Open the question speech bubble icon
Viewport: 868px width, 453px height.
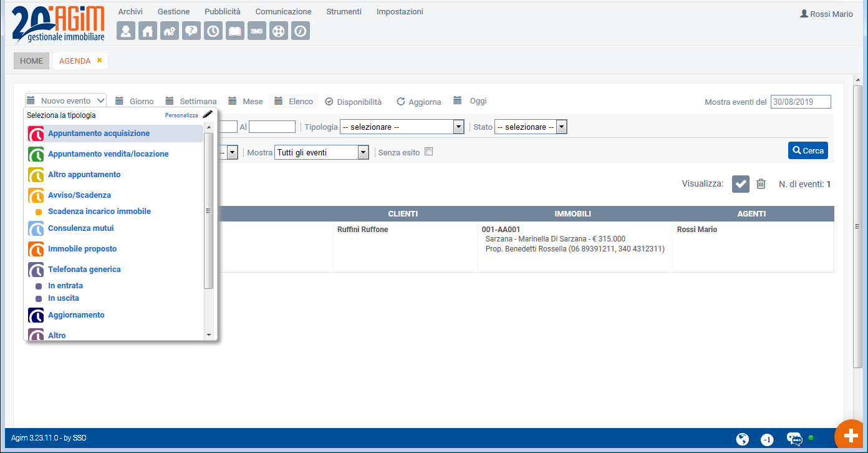(191, 31)
